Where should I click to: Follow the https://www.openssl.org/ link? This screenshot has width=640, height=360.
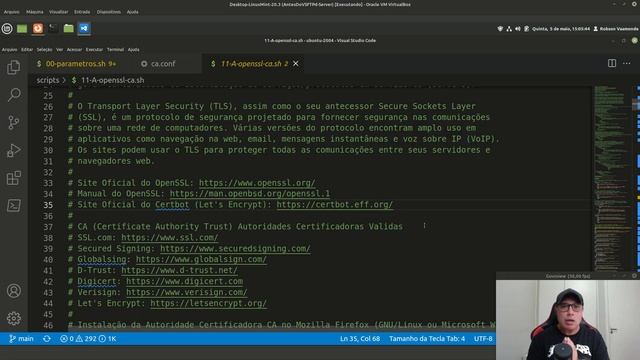click(x=257, y=183)
